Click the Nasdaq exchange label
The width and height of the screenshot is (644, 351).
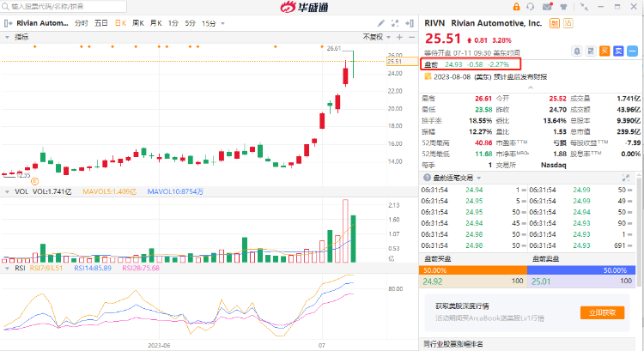(x=553, y=165)
